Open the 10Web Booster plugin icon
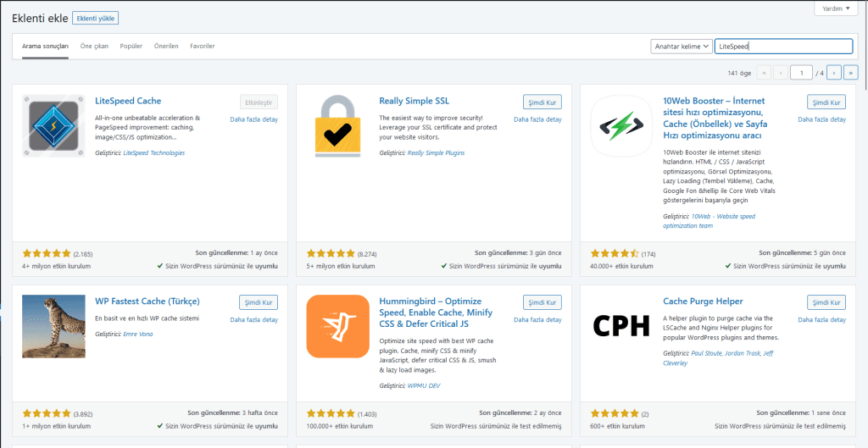 [621, 125]
